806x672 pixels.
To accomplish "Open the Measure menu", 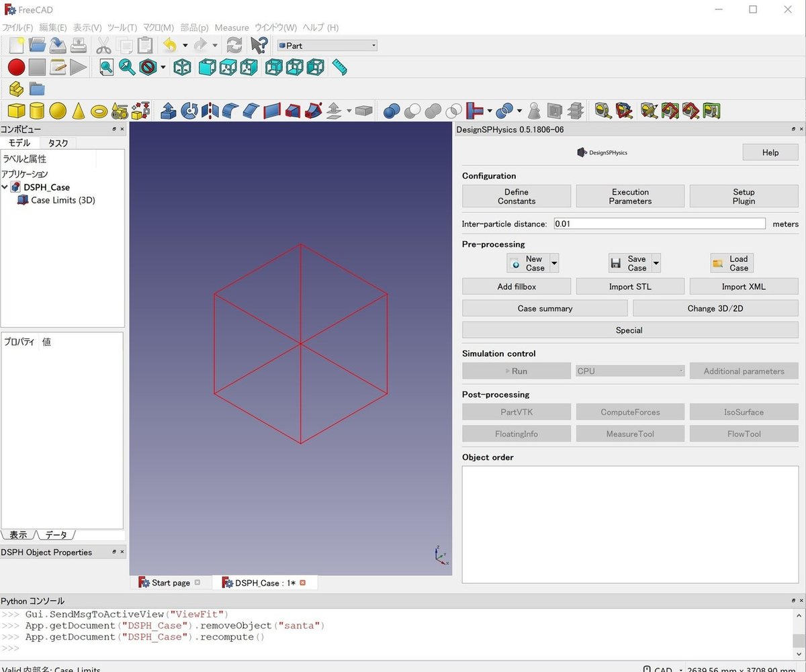I will coord(232,28).
